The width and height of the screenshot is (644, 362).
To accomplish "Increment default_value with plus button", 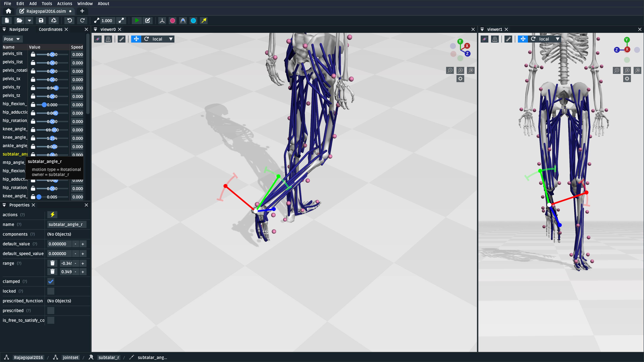I will point(83,244).
